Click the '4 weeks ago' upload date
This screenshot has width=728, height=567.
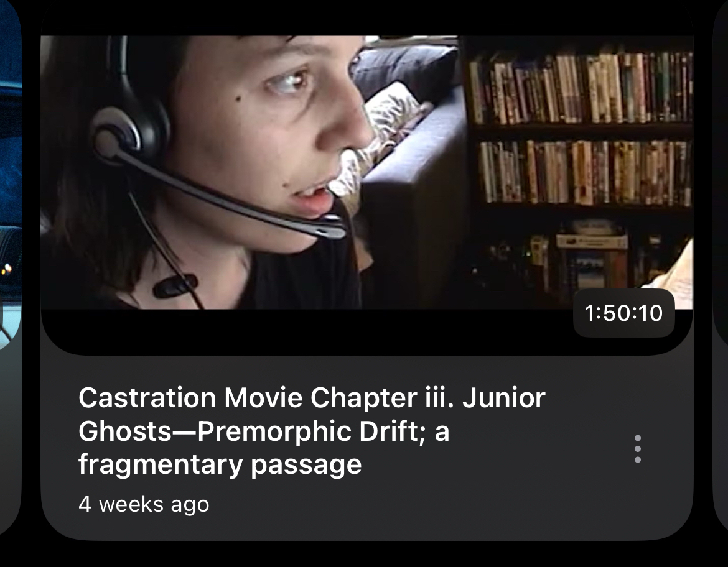tap(144, 504)
